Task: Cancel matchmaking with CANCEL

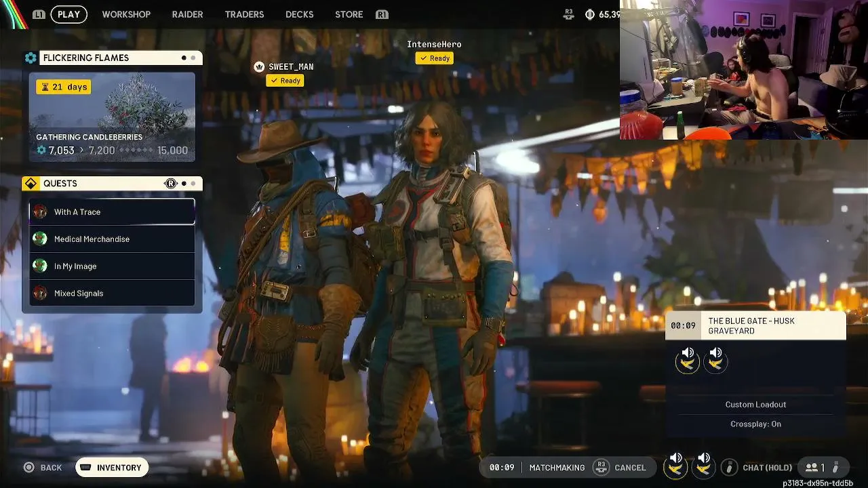Action: pyautogui.click(x=630, y=468)
